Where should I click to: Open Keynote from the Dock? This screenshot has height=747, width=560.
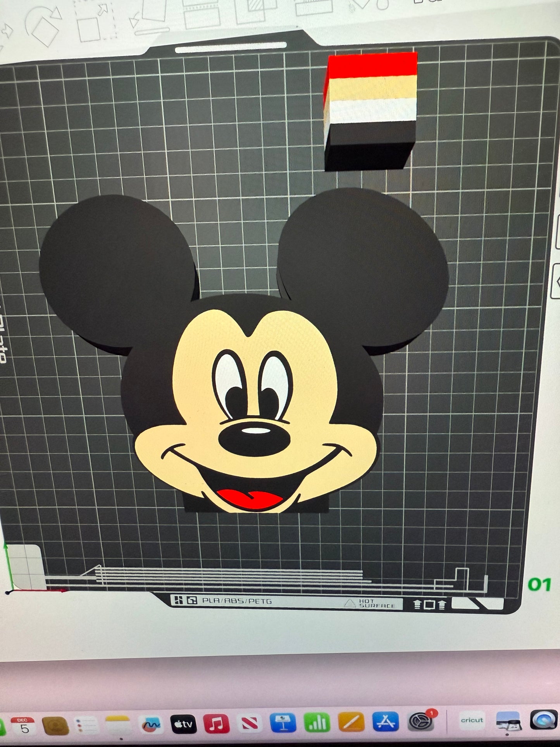283,723
